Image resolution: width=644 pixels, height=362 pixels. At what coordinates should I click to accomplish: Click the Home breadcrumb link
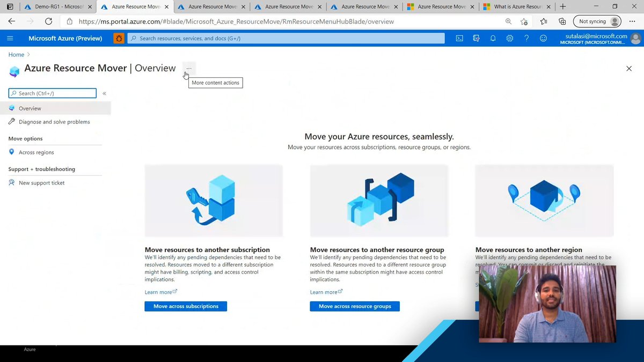click(16, 55)
